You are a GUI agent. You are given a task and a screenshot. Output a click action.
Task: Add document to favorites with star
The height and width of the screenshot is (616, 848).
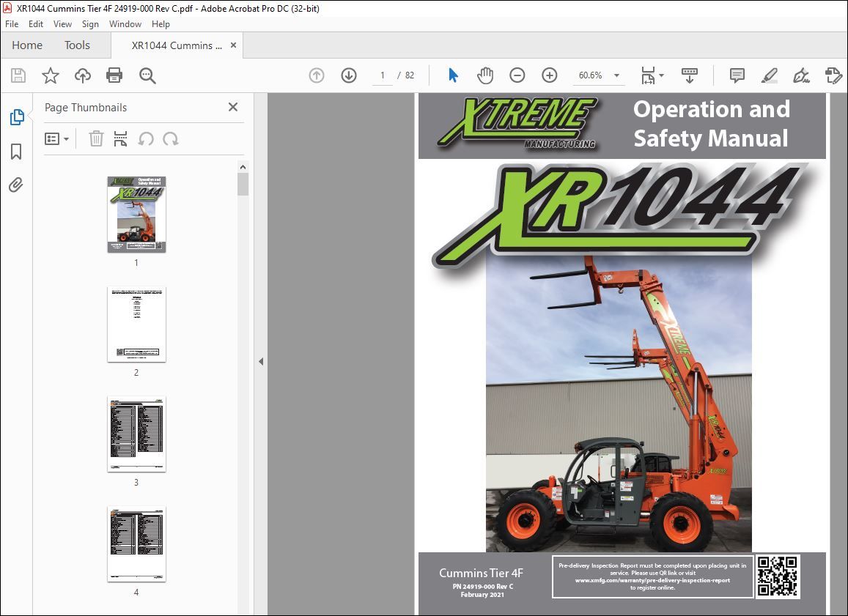pyautogui.click(x=50, y=75)
